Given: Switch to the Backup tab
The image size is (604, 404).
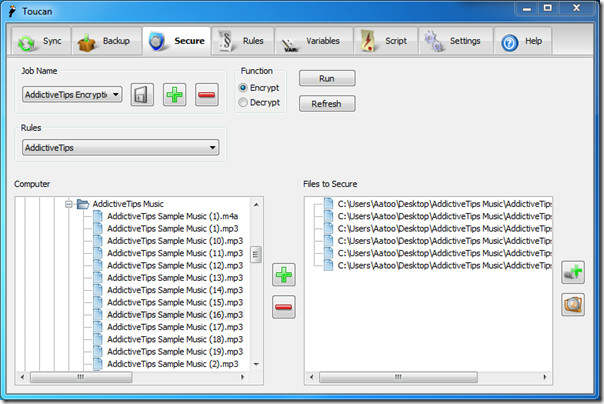Looking at the screenshot, I should tap(106, 41).
